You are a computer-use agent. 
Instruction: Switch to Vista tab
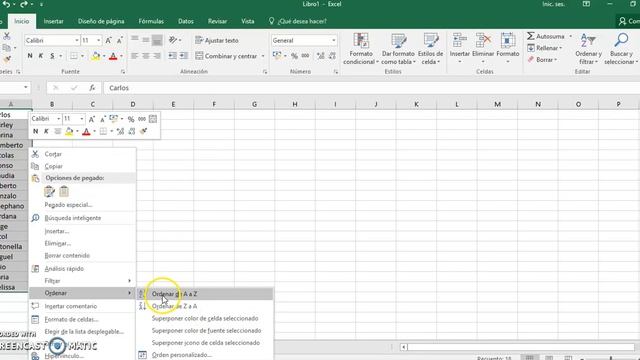[247, 21]
